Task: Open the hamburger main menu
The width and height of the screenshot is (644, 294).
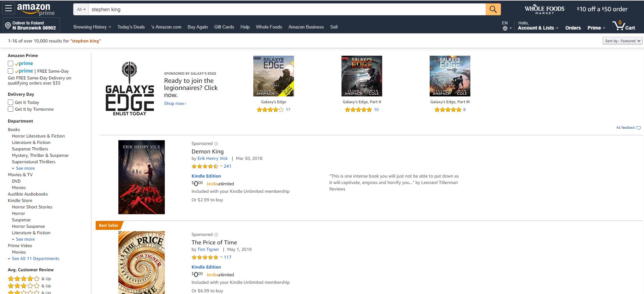Action: [8, 8]
